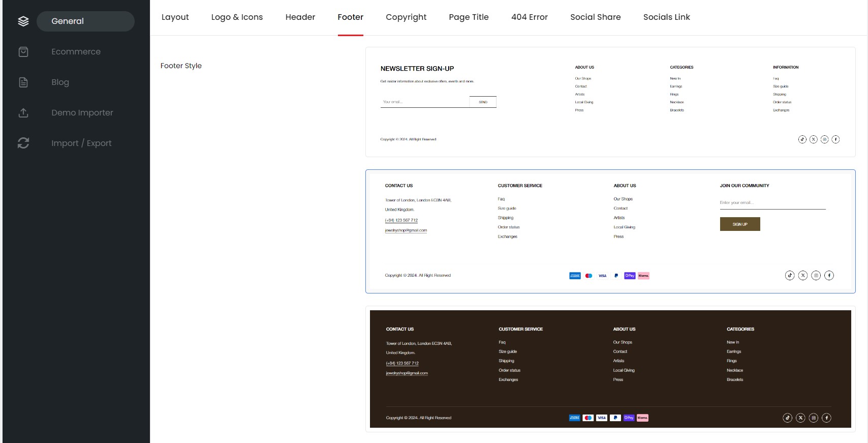
Task: Select the Newsletter Sign-Up footer style
Action: (x=610, y=102)
